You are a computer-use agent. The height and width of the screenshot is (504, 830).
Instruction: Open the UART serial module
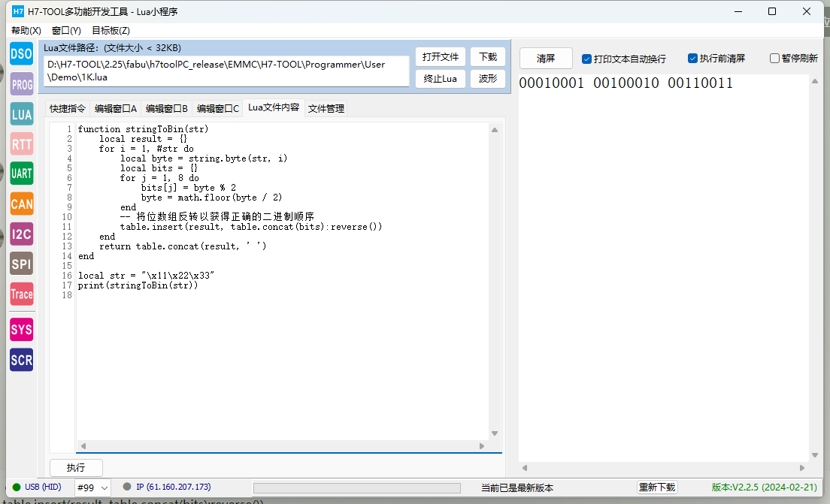(22, 174)
